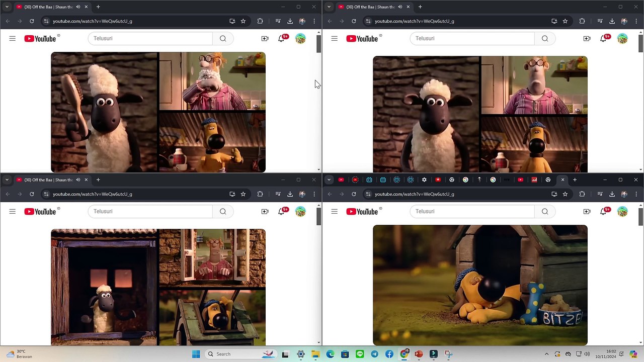This screenshot has height=362, width=644.
Task: Open notifications bell in the bottom-left window
Action: [x=281, y=212]
